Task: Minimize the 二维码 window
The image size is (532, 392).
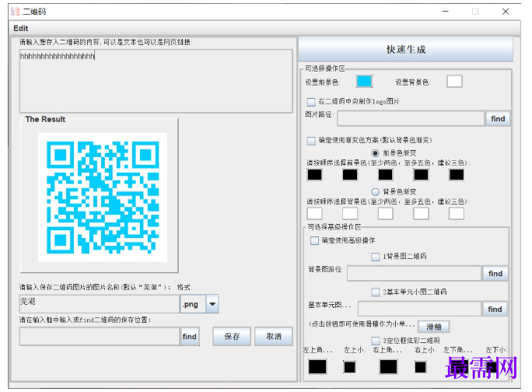Action: (445, 12)
